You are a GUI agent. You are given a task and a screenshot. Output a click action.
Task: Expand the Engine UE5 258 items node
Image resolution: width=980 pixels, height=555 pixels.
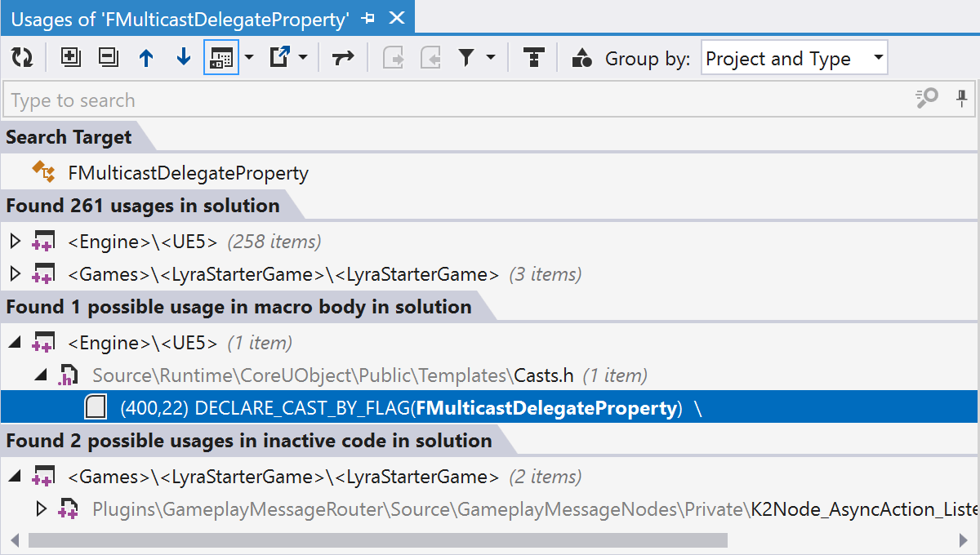point(15,242)
